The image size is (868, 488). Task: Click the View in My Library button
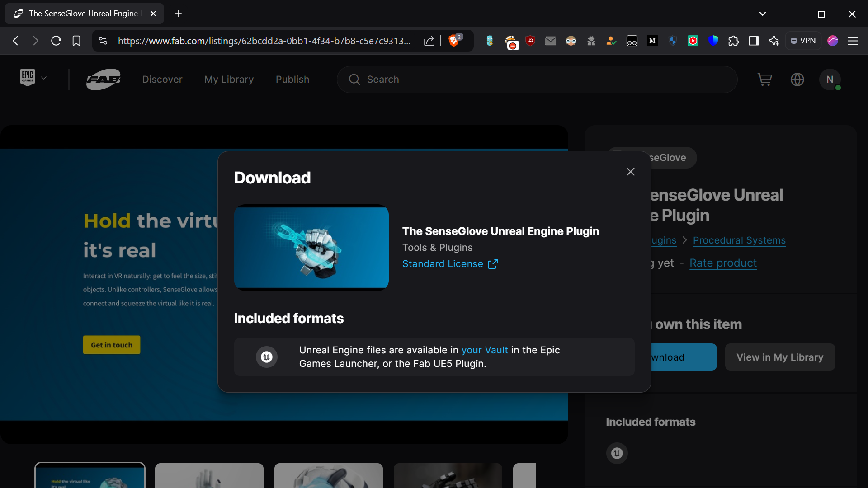coord(780,357)
